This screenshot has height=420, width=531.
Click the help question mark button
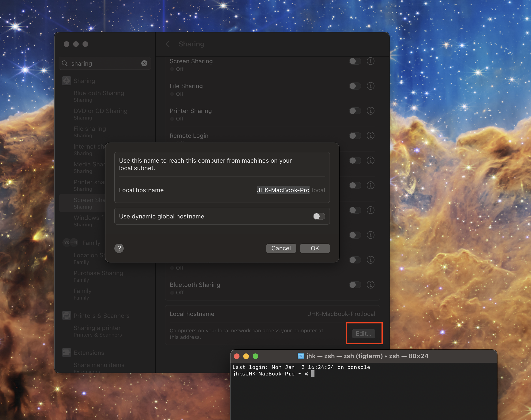[119, 248]
